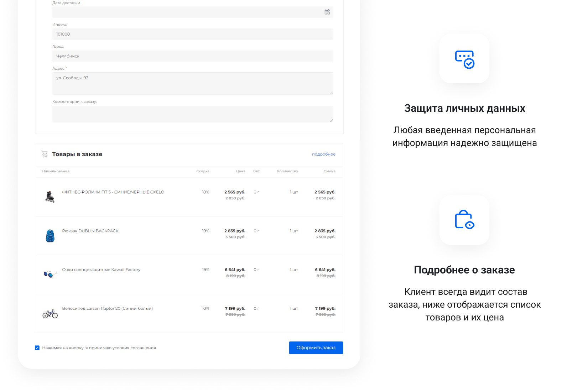Click the city field showing Челябинск
Image resolution: width=567 pixels, height=392 pixels.
click(x=192, y=56)
